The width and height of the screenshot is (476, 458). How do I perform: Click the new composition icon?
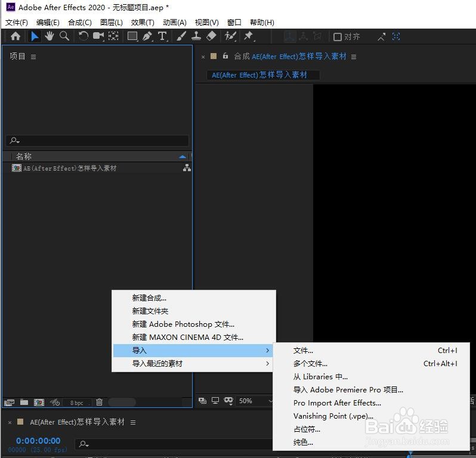point(39,403)
